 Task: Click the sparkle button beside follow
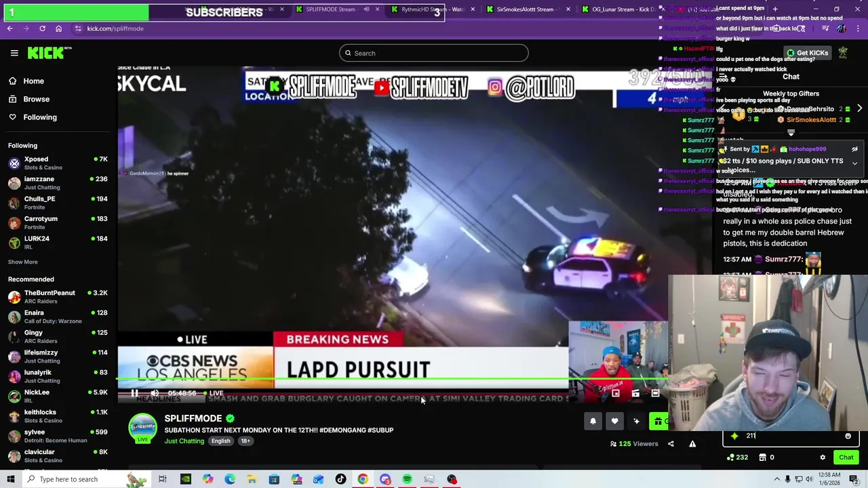point(636,422)
